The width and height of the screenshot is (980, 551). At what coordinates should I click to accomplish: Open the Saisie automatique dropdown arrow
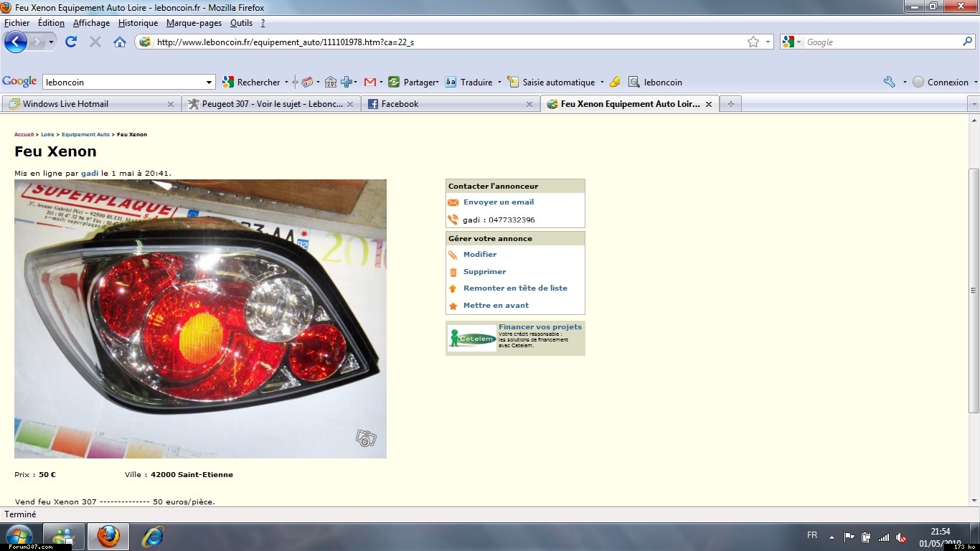[602, 83]
